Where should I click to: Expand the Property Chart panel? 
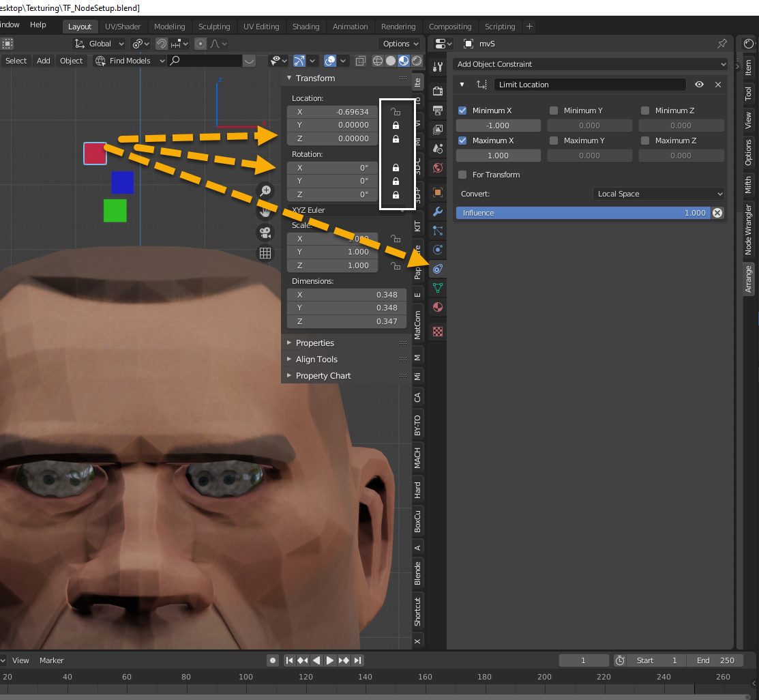[289, 376]
